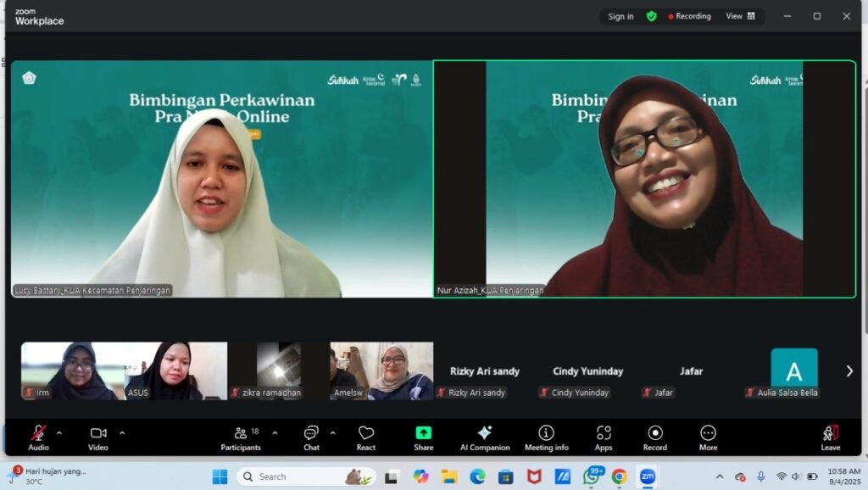This screenshot has width=868, height=490.
Task: Launch AI Companion
Action: point(485,437)
